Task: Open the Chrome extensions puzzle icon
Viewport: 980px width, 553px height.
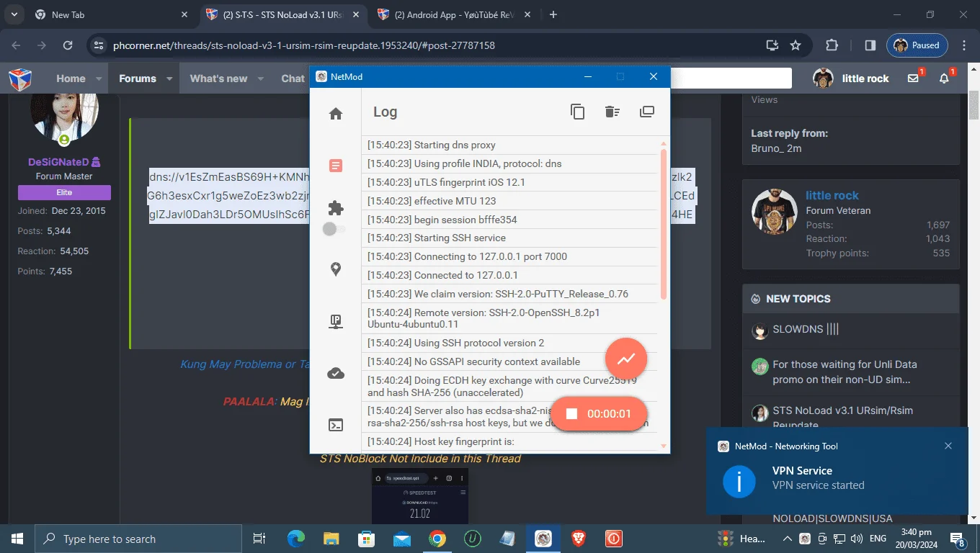Action: click(832, 45)
